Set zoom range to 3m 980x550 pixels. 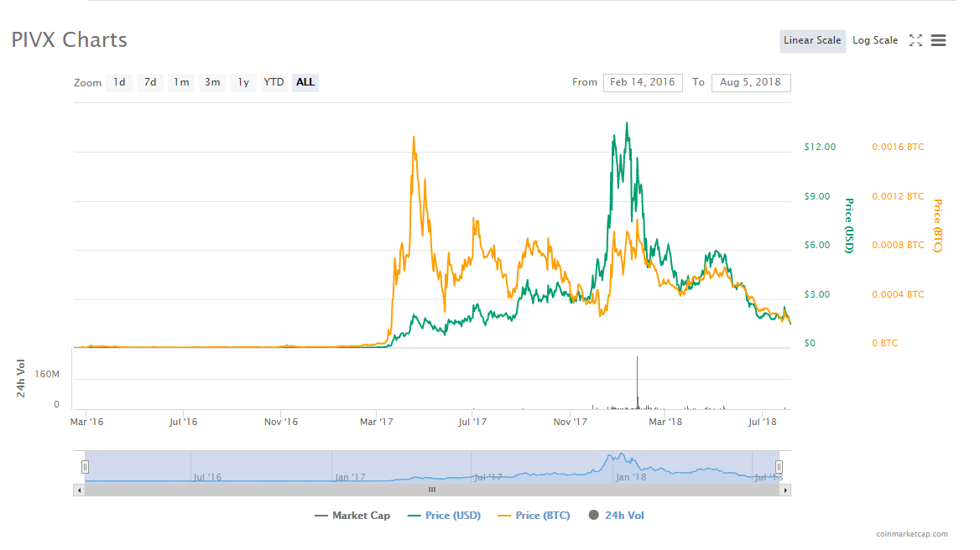point(212,82)
